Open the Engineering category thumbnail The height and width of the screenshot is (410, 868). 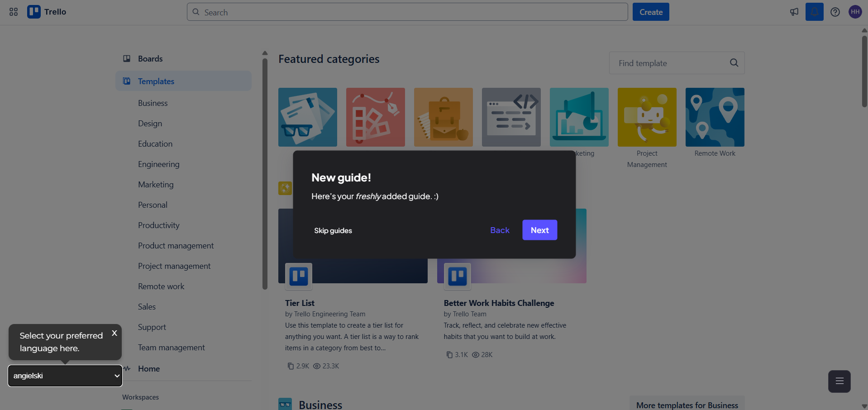511,117
